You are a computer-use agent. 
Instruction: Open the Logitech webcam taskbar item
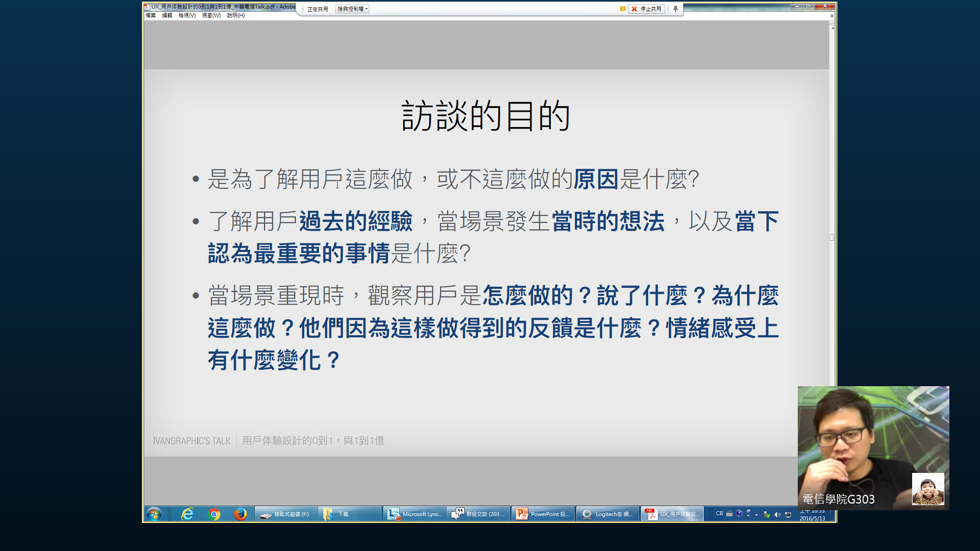pos(607,514)
